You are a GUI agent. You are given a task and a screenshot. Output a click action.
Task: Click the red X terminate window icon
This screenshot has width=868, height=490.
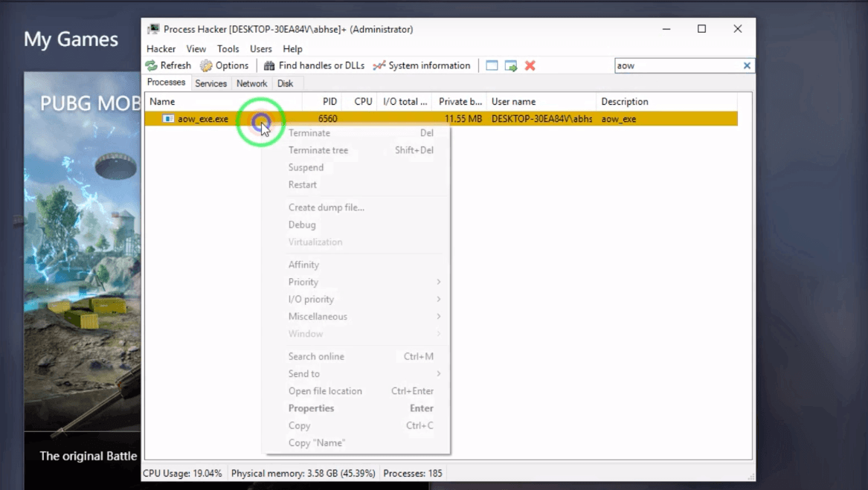[530, 65]
